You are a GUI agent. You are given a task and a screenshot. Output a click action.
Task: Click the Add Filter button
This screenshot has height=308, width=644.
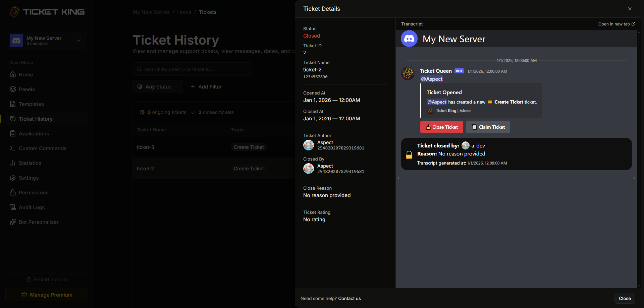206,86
